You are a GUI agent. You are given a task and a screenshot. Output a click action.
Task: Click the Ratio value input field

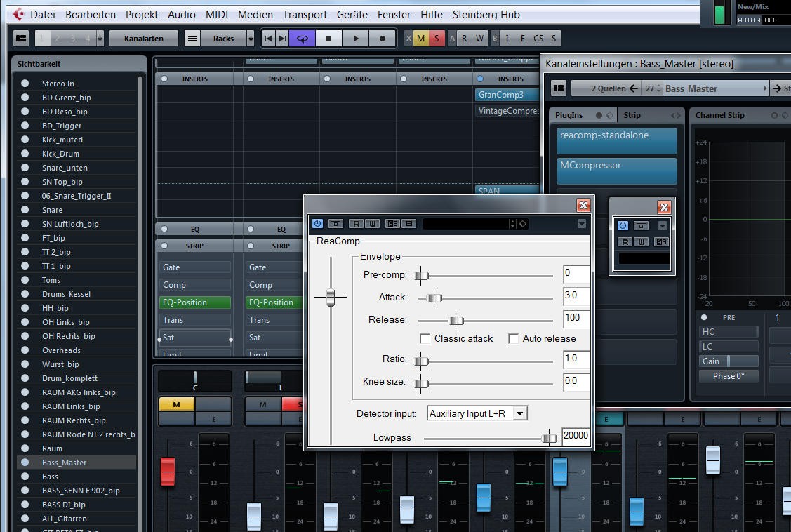576,359
